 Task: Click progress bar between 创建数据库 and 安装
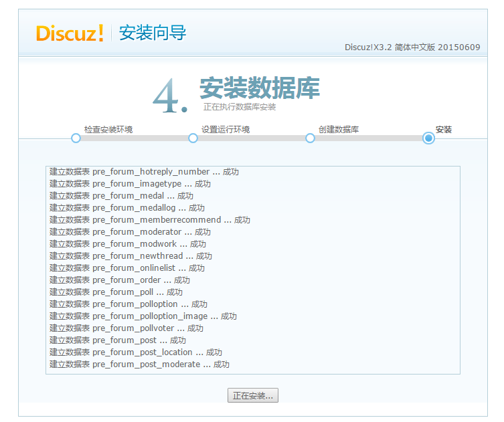368,138
